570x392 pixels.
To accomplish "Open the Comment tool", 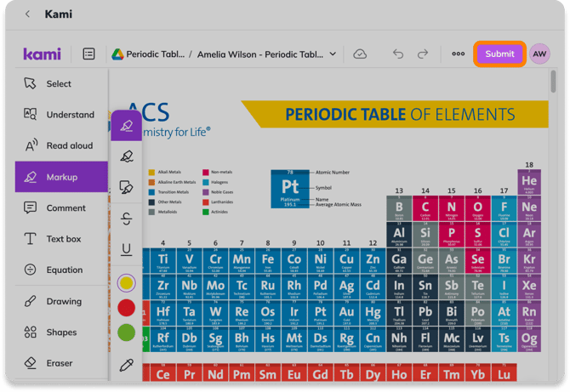I will [61, 207].
